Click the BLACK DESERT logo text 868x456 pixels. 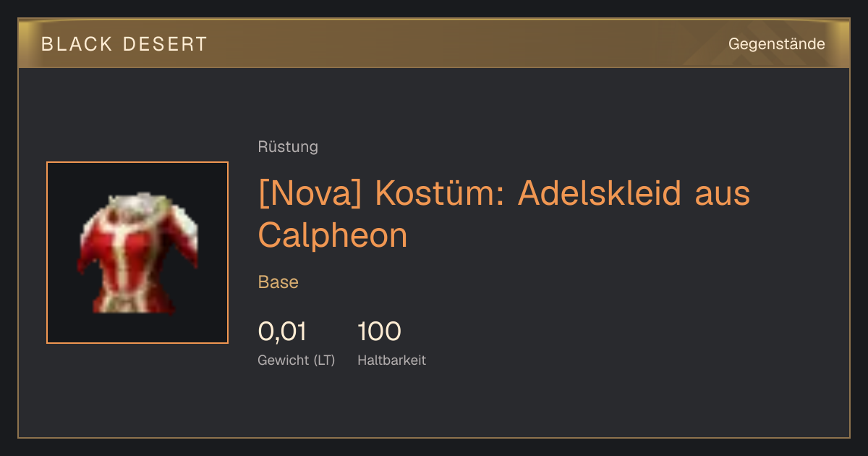point(124,44)
